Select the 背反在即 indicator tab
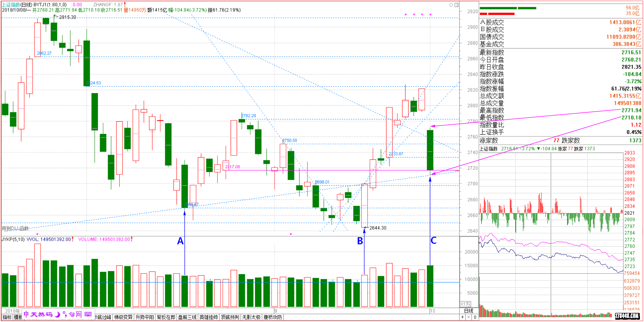The height and width of the screenshot is (322, 644). point(166,317)
